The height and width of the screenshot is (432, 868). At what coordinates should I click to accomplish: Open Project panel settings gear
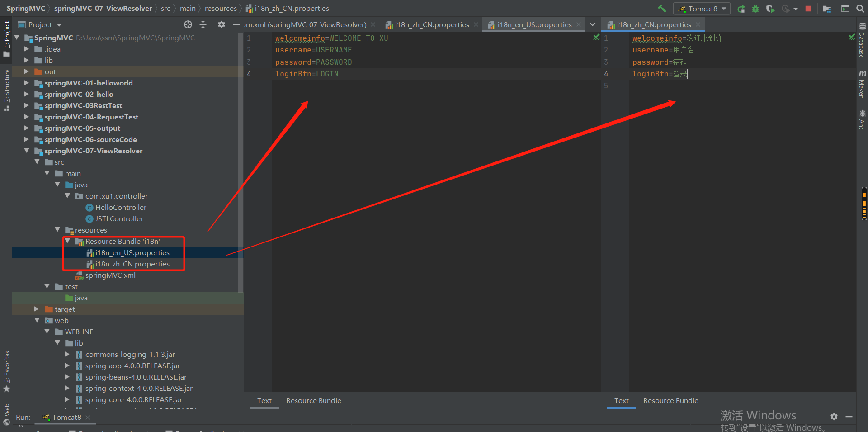click(221, 24)
